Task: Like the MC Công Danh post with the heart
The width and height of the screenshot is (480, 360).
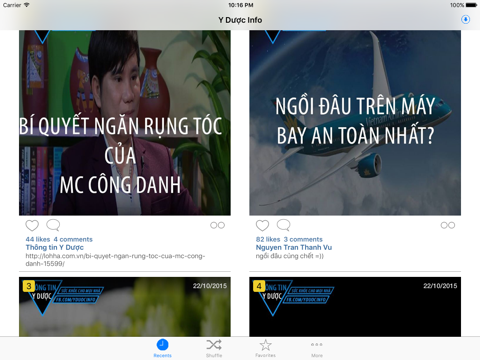Action: tap(32, 225)
